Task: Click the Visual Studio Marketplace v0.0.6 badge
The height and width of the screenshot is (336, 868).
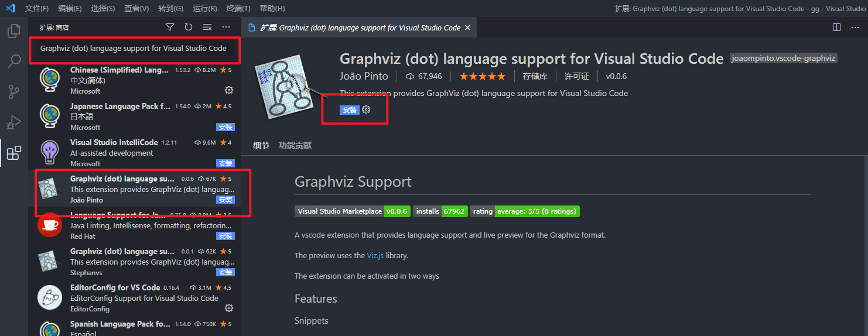Action: pyautogui.click(x=353, y=211)
